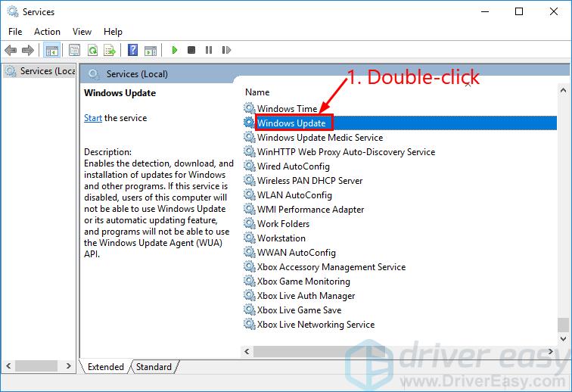The image size is (572, 392).
Task: Click the Pause Service toolbar icon
Action: [x=208, y=51]
